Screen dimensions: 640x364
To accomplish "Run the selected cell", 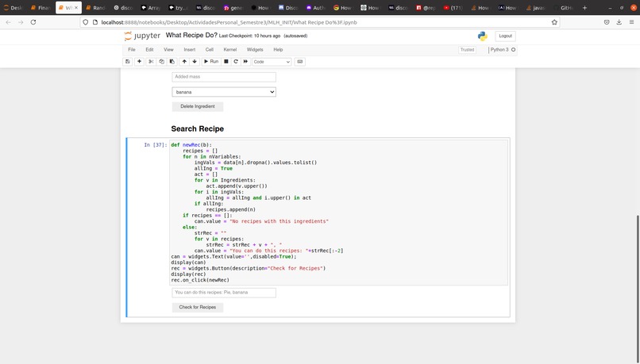I will 211,62.
